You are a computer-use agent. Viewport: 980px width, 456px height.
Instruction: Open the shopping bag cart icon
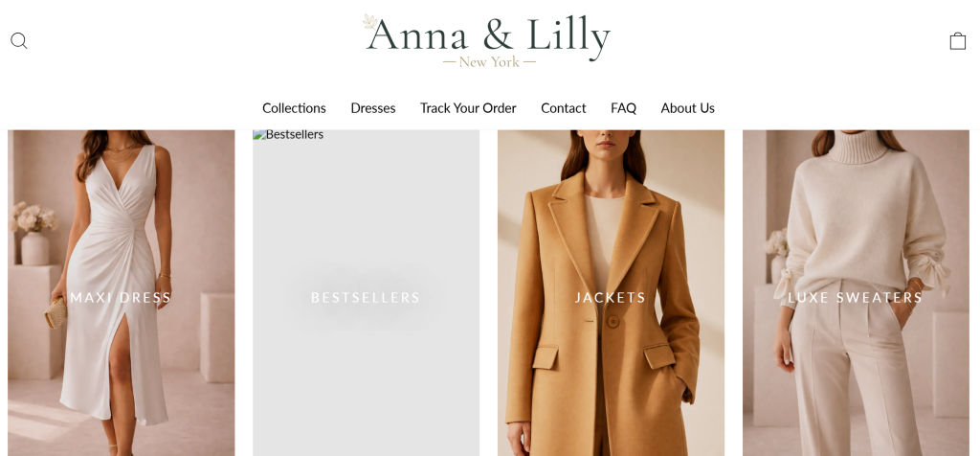pos(957,41)
